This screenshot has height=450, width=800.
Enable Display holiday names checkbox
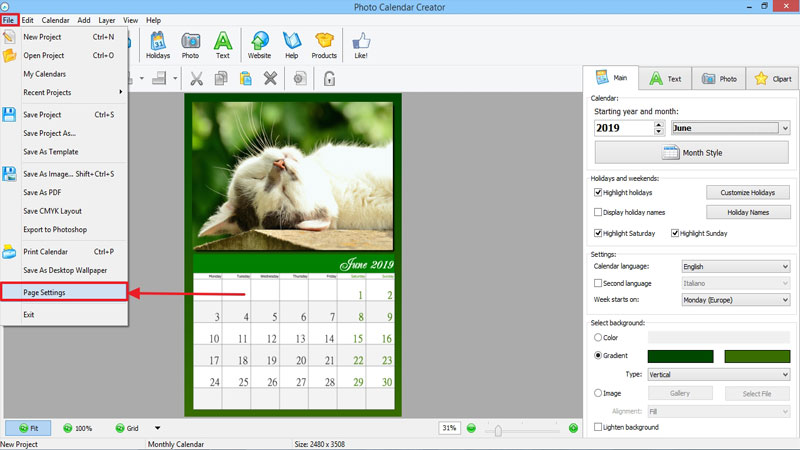click(598, 212)
